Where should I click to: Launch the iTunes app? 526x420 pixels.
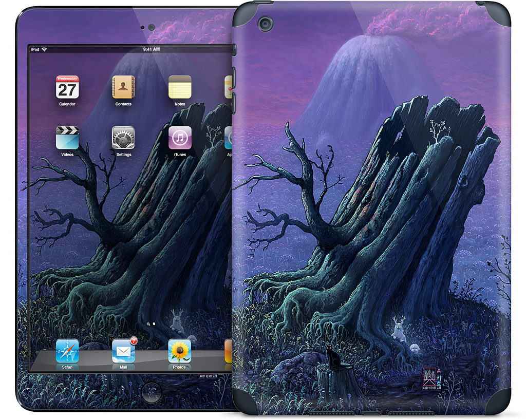(180, 138)
